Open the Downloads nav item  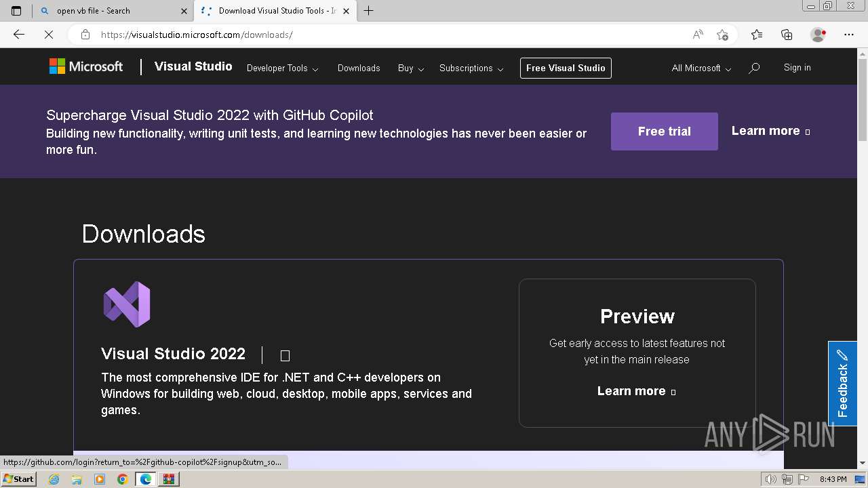tap(359, 68)
